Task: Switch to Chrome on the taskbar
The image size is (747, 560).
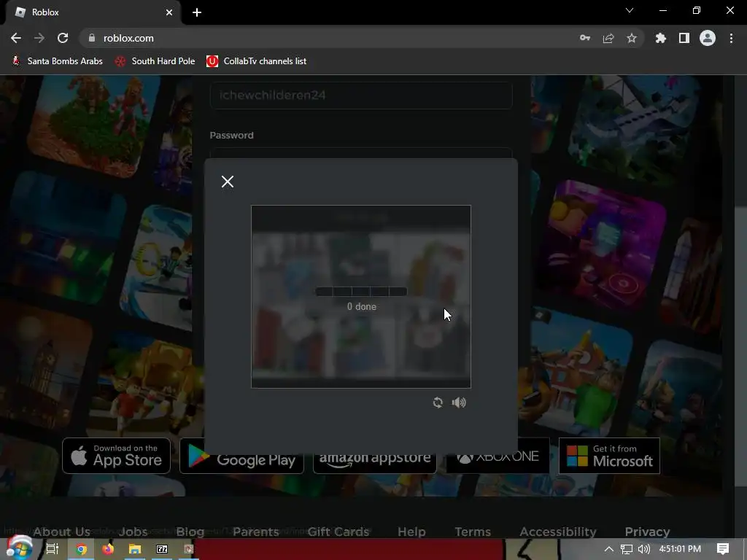Action: (x=82, y=549)
